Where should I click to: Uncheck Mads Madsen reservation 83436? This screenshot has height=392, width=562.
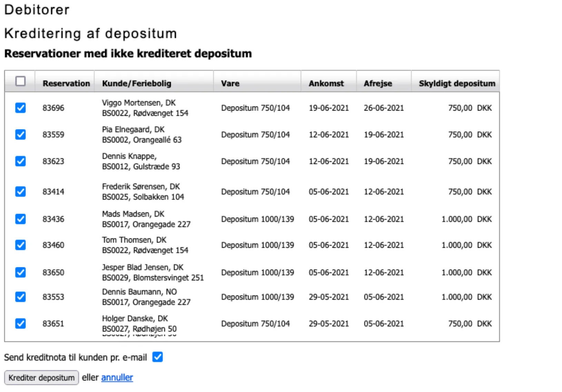tap(21, 219)
